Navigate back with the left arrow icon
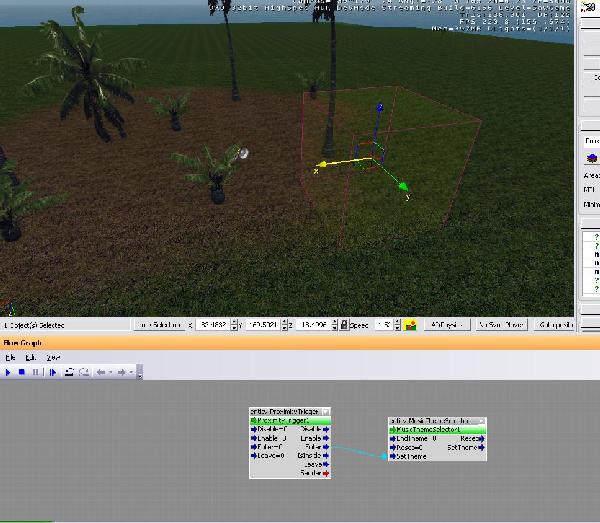The image size is (600, 523). (x=101, y=372)
